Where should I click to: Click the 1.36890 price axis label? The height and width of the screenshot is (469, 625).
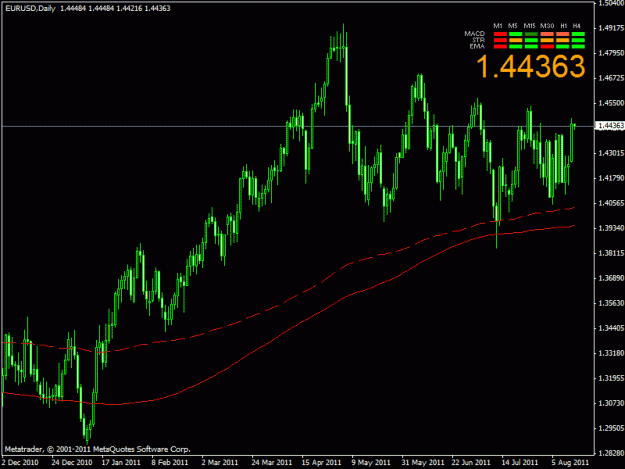coord(611,278)
